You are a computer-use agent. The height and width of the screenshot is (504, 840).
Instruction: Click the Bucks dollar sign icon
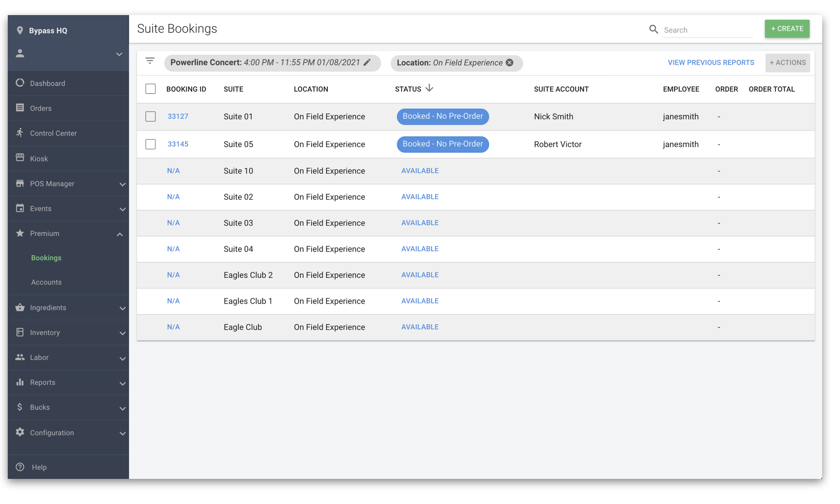point(20,407)
